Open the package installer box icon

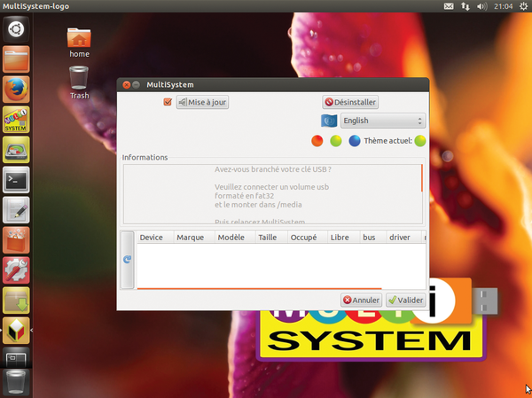click(x=16, y=300)
